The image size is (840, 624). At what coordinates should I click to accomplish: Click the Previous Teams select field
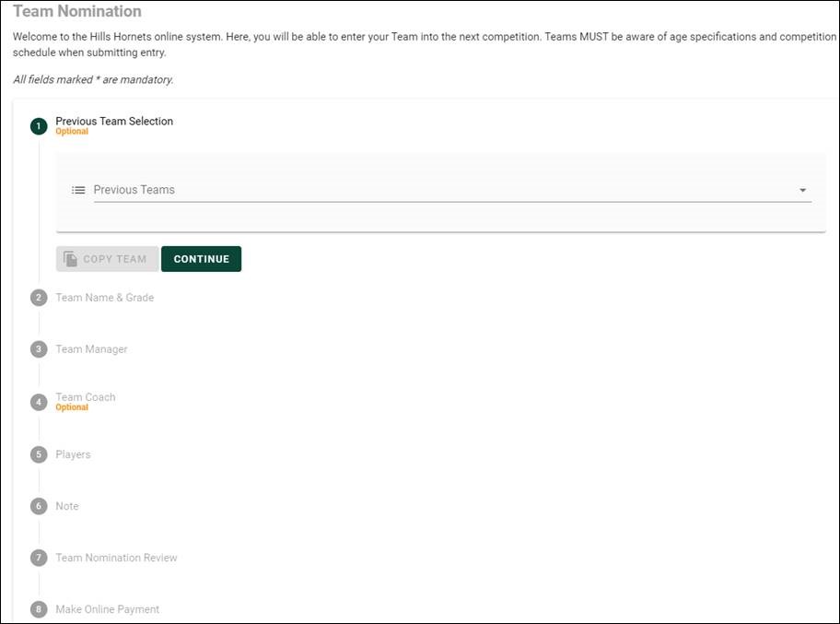[452, 190]
